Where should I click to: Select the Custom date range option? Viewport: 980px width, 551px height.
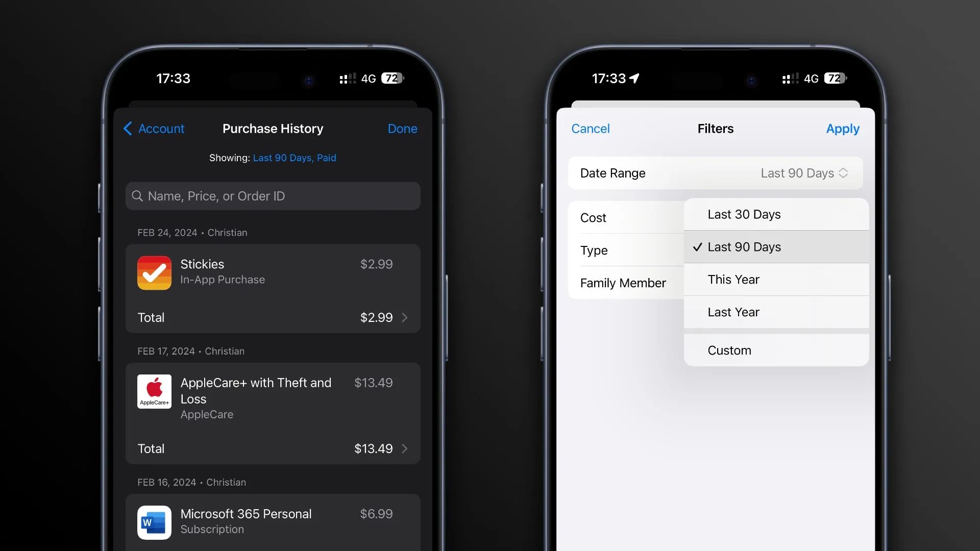(729, 350)
